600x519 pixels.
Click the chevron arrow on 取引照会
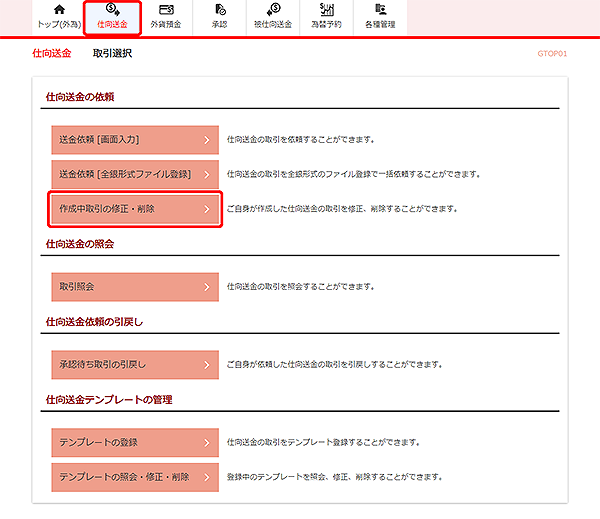(207, 287)
